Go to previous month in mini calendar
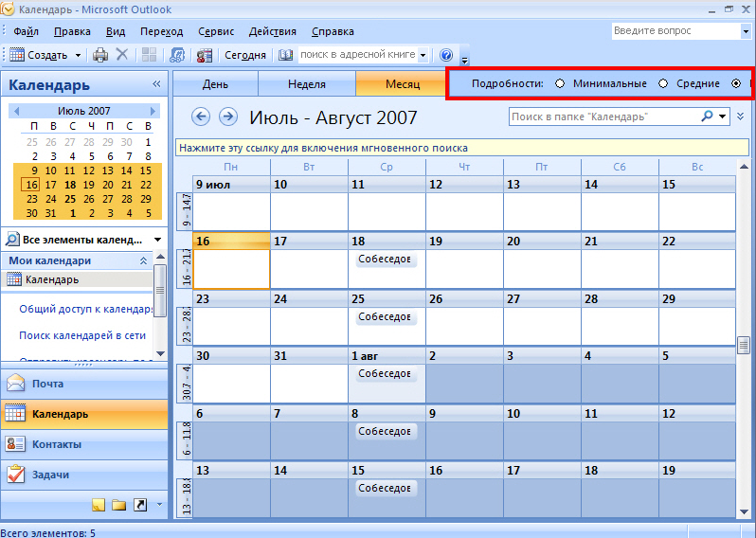The width and height of the screenshot is (756, 538). 16,111
